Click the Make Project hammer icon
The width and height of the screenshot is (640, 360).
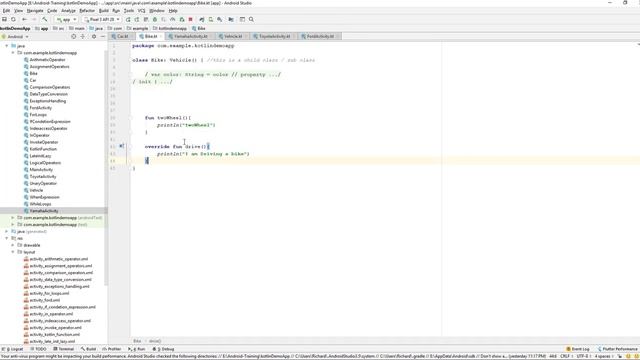(x=44, y=19)
